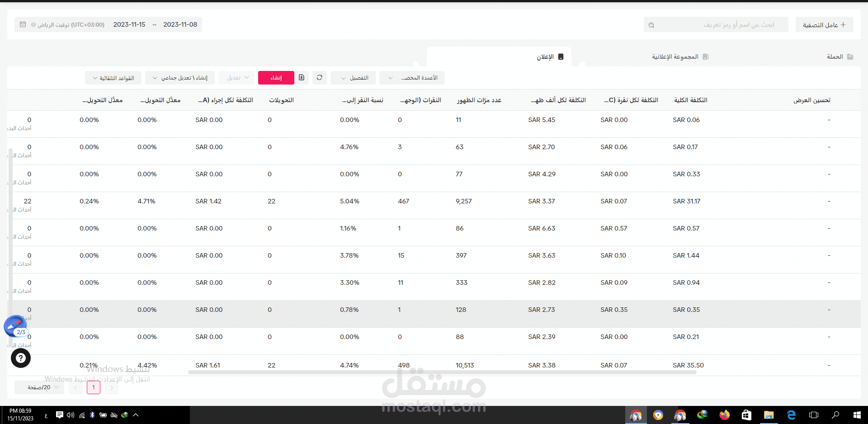Viewport: 868px width, 424px height.
Task: Click the summary total SAR 35.50
Action: click(688, 365)
